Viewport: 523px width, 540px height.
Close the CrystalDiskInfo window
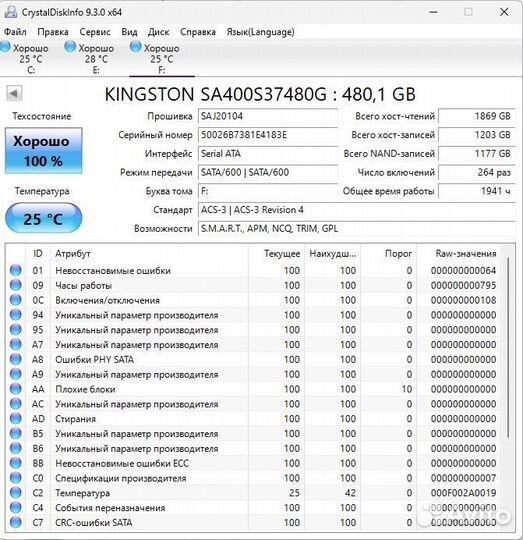coord(504,12)
